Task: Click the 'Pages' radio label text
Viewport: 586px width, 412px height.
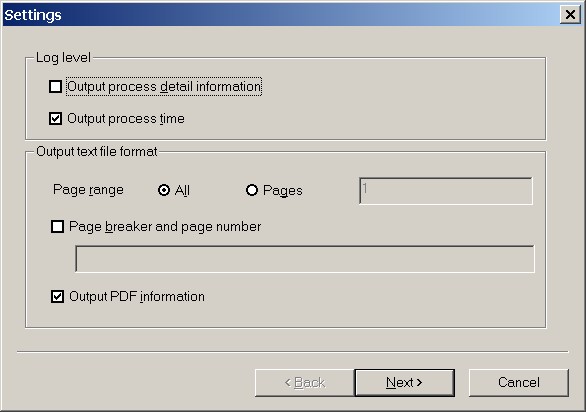Action: point(283,190)
